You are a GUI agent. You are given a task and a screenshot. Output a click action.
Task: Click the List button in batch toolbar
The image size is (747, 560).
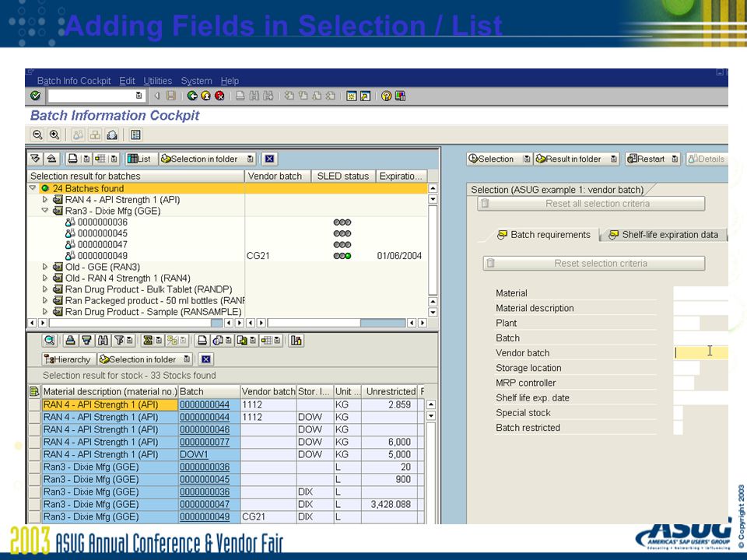coord(139,159)
